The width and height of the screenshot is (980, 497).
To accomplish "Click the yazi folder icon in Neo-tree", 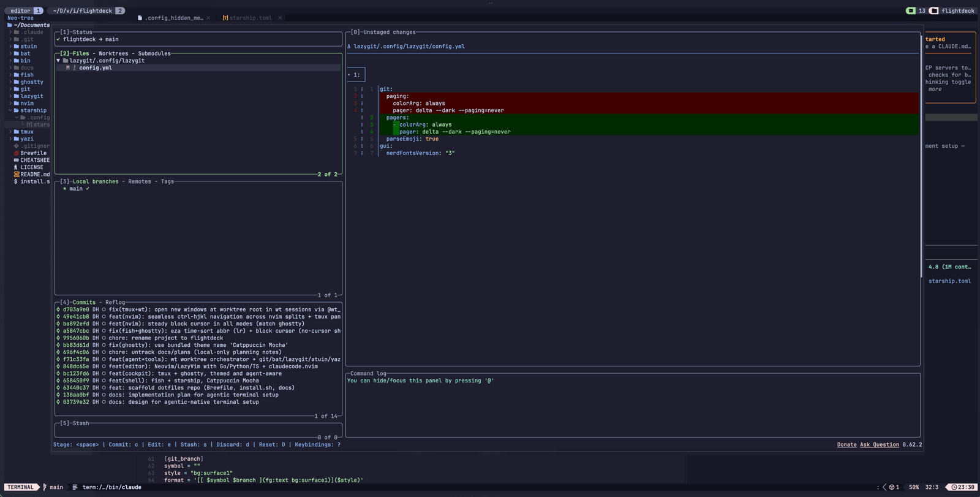I will click(x=17, y=139).
